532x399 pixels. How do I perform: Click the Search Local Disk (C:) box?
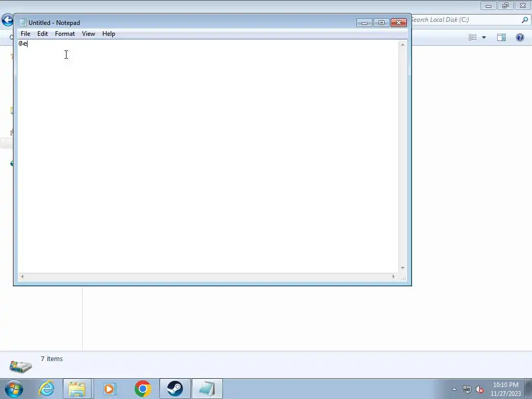click(x=470, y=20)
